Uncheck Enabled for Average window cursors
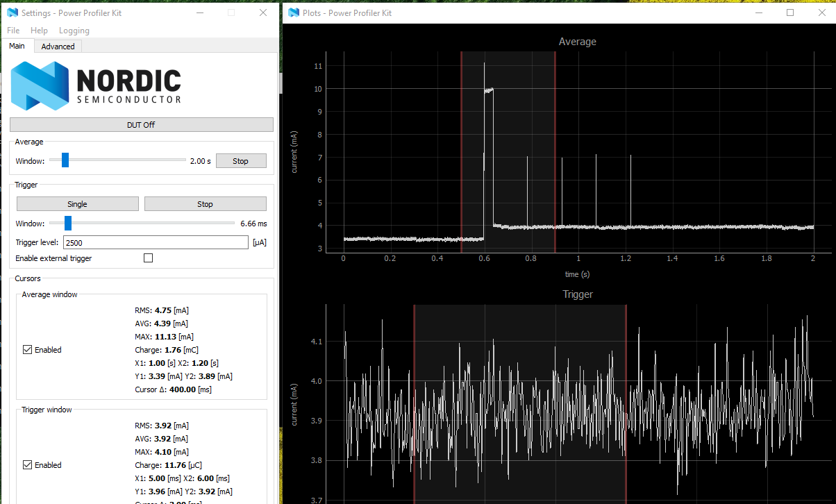 28,350
